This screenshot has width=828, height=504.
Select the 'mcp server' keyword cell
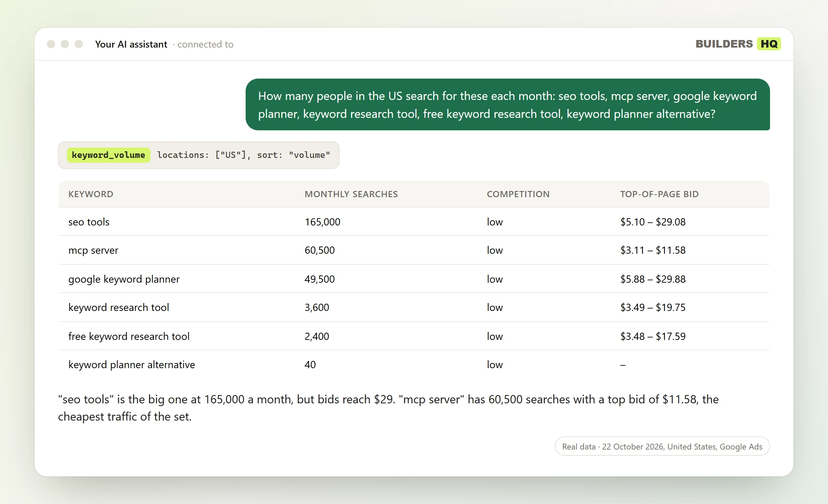pyautogui.click(x=93, y=250)
